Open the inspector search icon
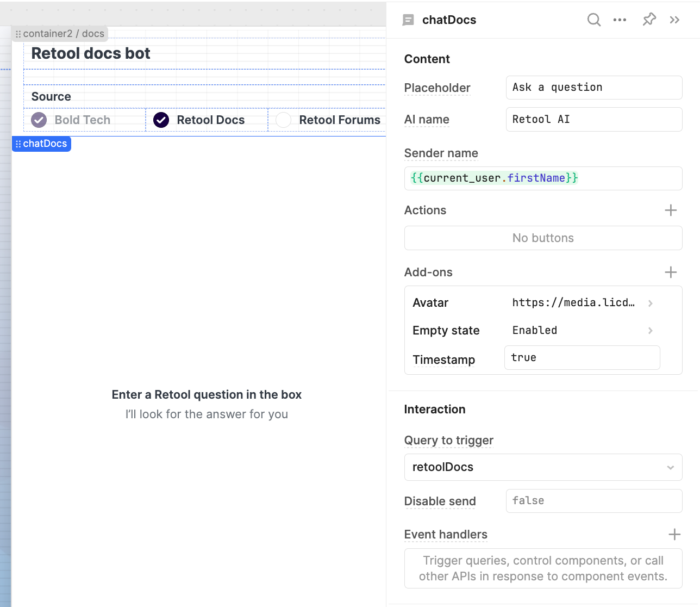This screenshot has width=700, height=607. [x=594, y=20]
